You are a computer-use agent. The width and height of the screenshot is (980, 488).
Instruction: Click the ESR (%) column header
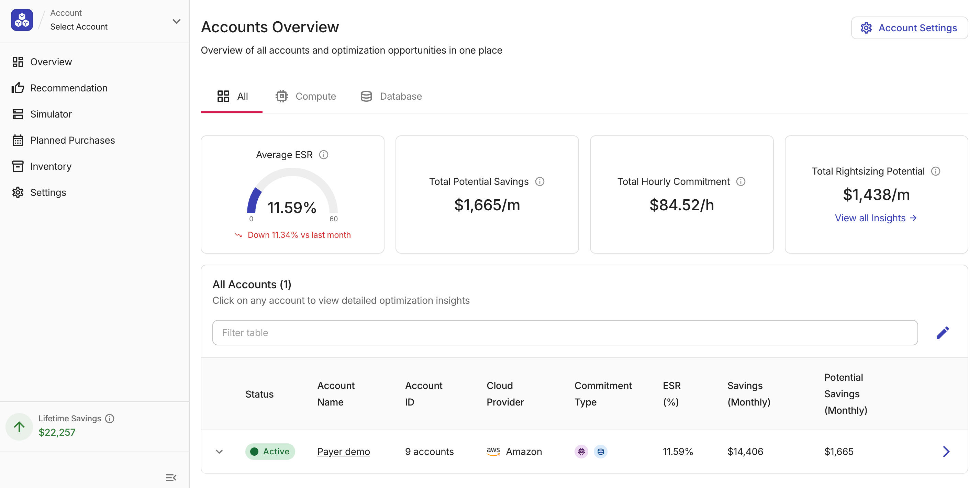pyautogui.click(x=671, y=394)
